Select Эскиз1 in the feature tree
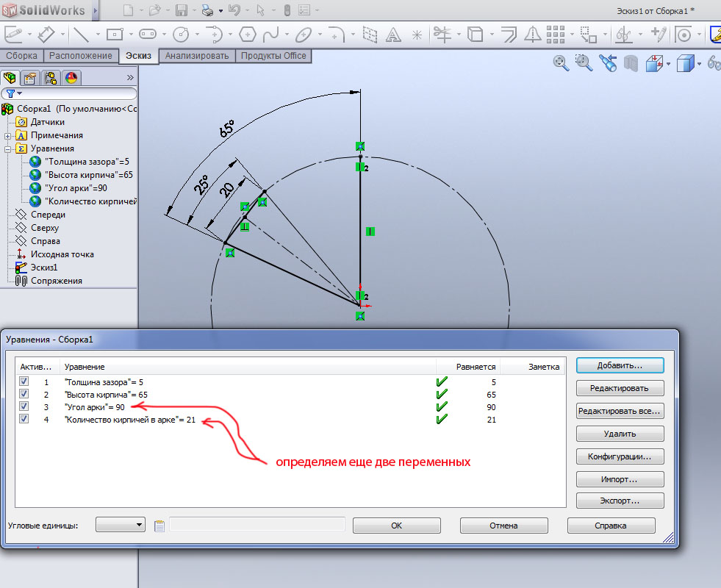This screenshot has height=588, width=721. point(43,268)
